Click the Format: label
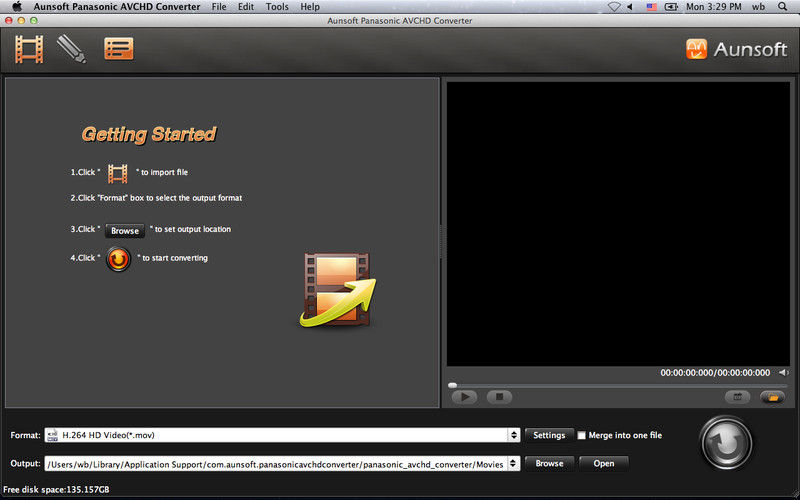Screen dimensions: 800x500 pos(26,435)
